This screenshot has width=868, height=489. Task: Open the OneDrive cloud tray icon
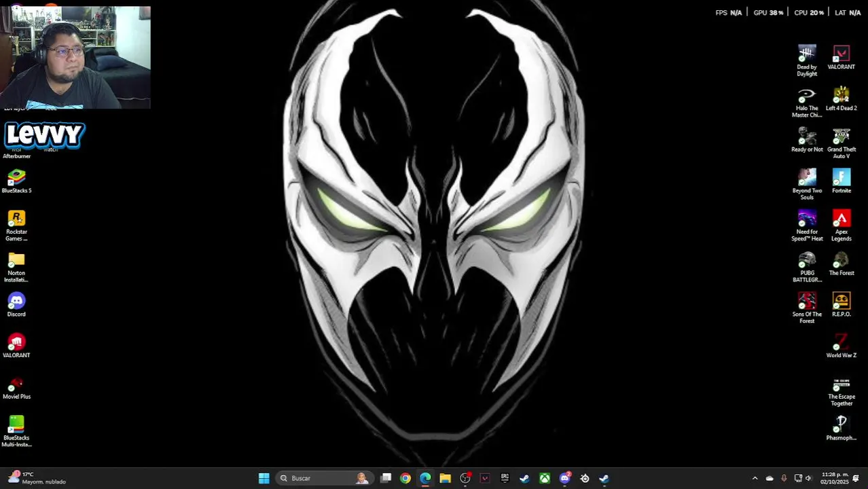point(770,478)
